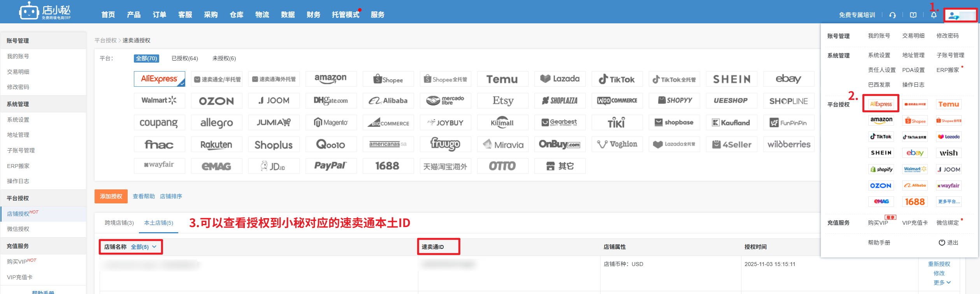Open the 物流 top menu
Viewport: 980px width, 294px height.
pyautogui.click(x=262, y=15)
